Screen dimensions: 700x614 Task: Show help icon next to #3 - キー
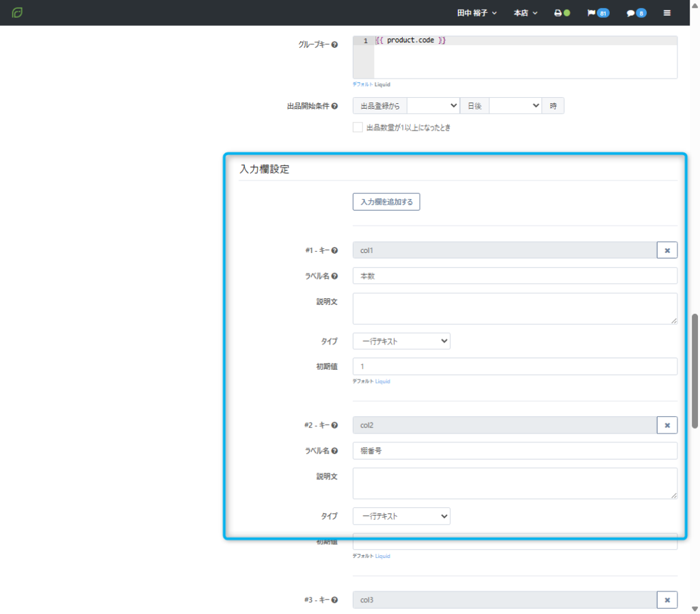click(x=334, y=600)
